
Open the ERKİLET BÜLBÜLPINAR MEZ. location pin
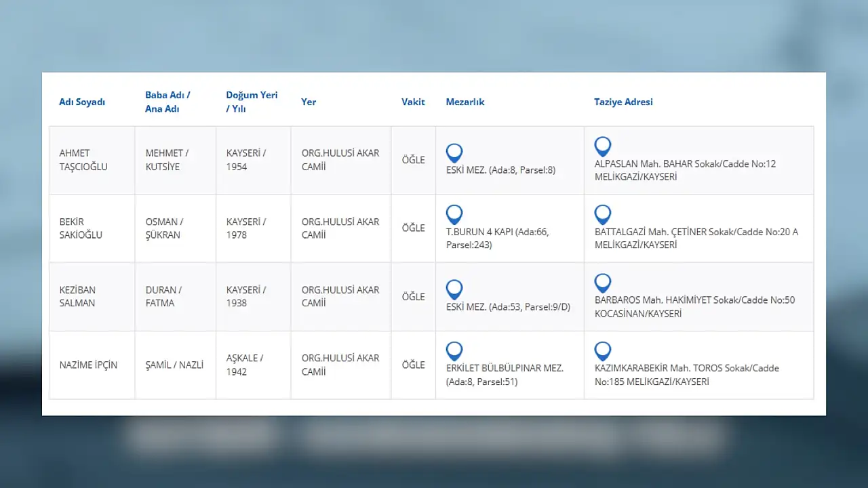tap(454, 350)
